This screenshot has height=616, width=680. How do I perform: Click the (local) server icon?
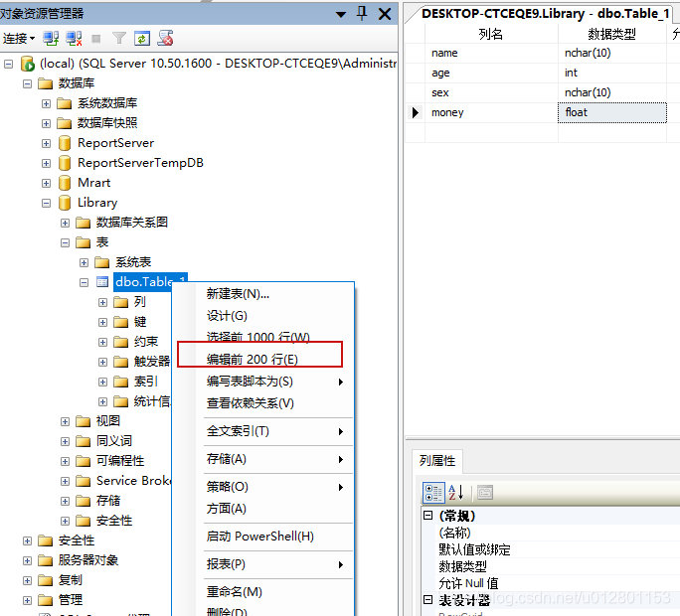(x=27, y=64)
